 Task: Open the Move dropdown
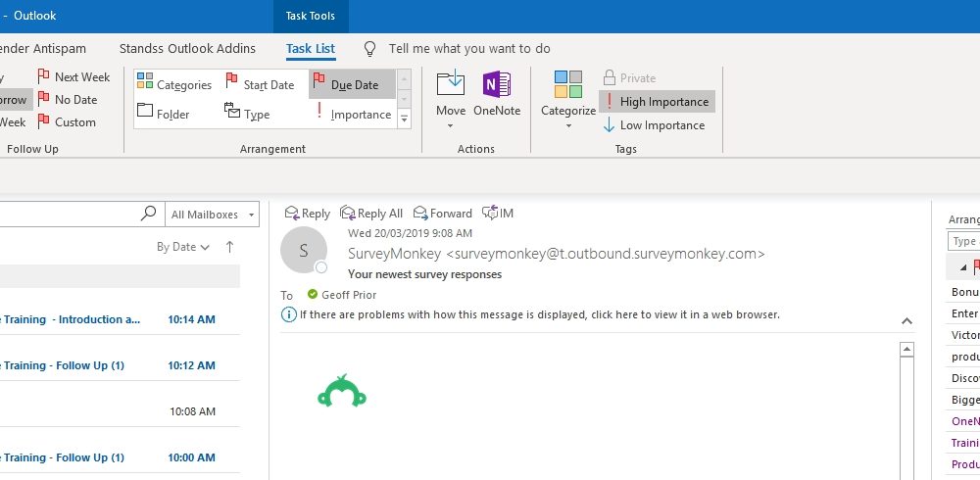[x=451, y=100]
